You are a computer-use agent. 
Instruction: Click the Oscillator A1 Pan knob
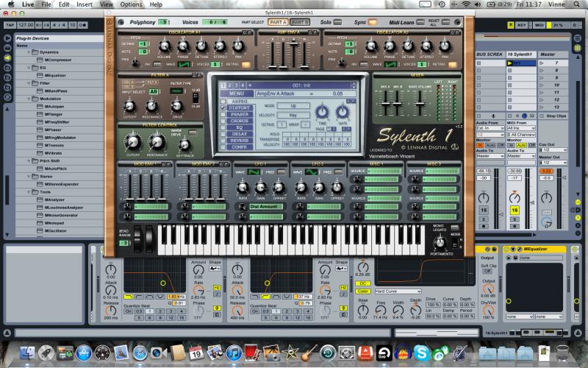(x=238, y=46)
